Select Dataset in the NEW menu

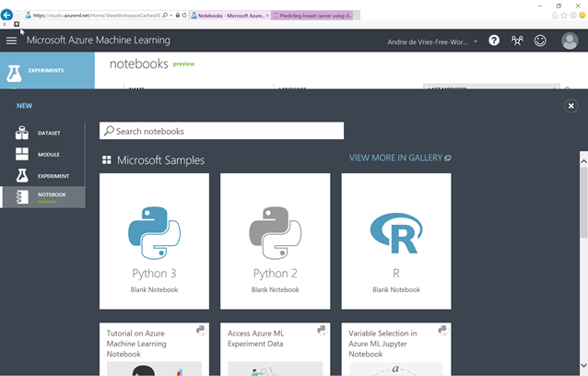[42, 133]
